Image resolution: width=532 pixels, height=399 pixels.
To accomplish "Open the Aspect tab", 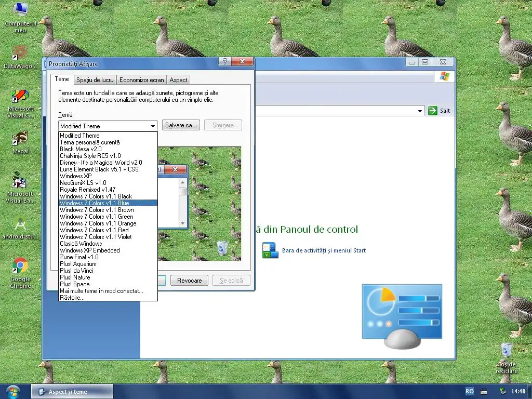I will coord(178,80).
